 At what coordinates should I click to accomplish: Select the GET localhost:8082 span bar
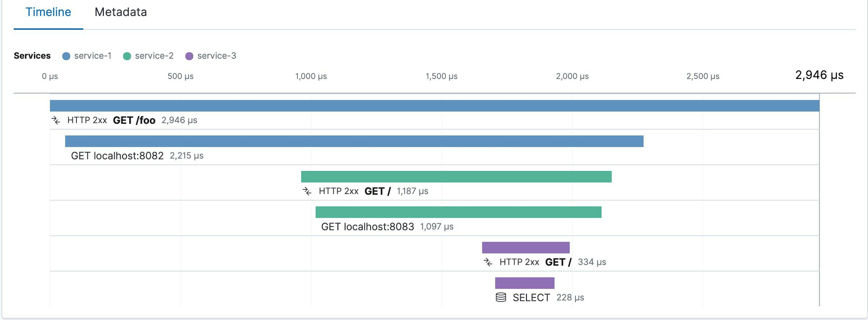(354, 141)
